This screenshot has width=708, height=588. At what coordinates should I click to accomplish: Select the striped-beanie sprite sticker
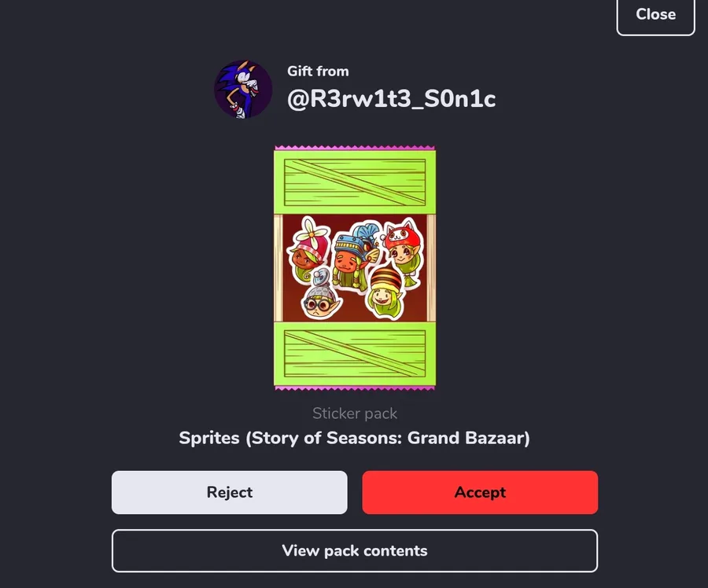[x=385, y=292]
